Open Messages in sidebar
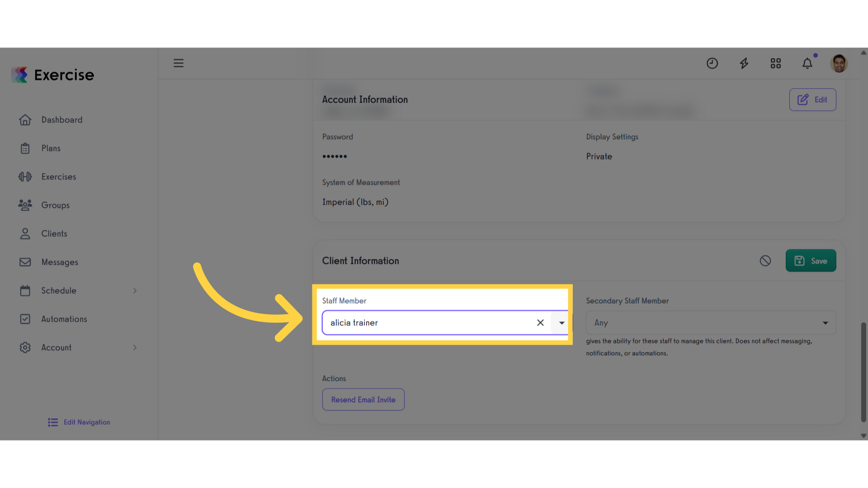The image size is (868, 488). [60, 262]
